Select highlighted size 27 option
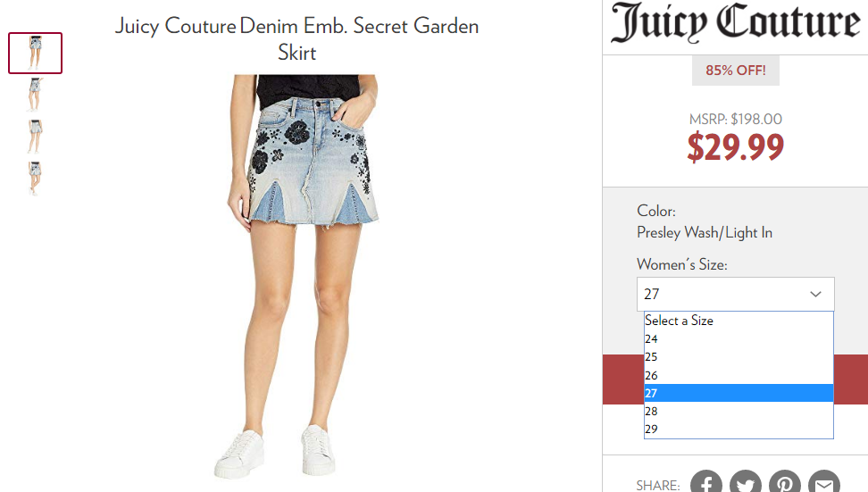868x492 pixels. pyautogui.click(x=739, y=393)
